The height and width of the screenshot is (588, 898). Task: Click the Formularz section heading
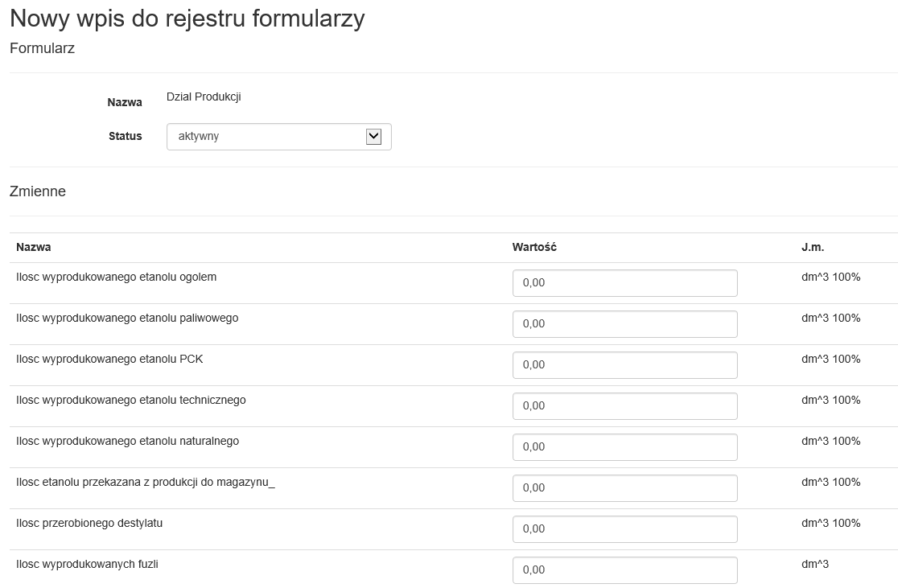click(42, 48)
